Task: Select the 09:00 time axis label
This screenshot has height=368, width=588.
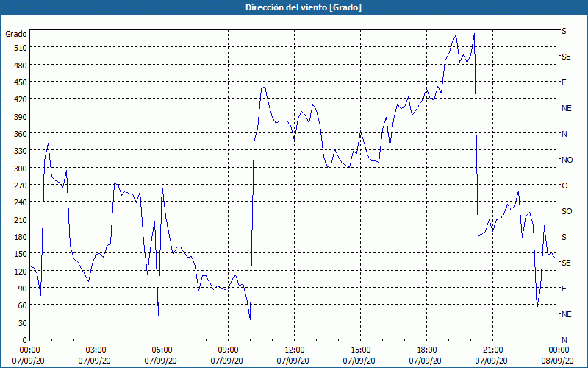Action: click(x=229, y=350)
